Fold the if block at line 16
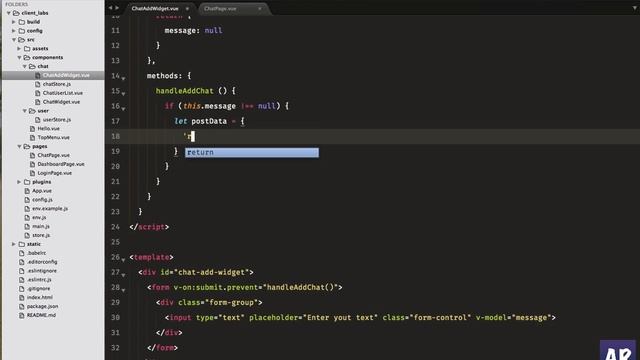 123,109
